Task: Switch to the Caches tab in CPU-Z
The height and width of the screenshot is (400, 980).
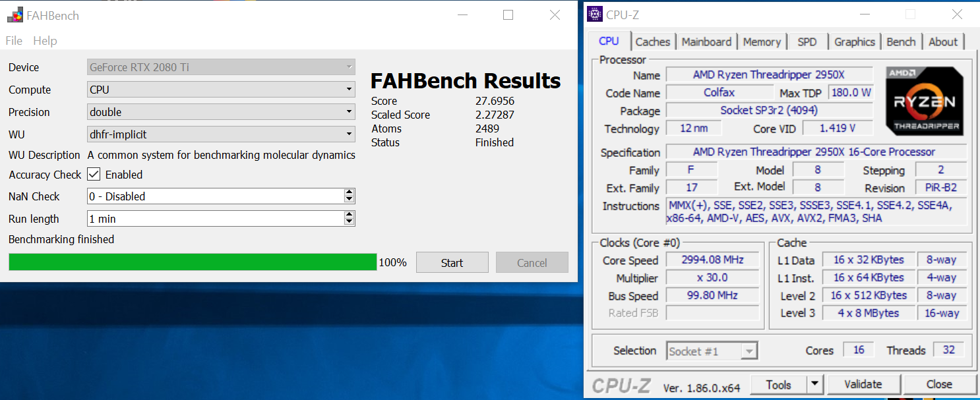Action: 653,42
